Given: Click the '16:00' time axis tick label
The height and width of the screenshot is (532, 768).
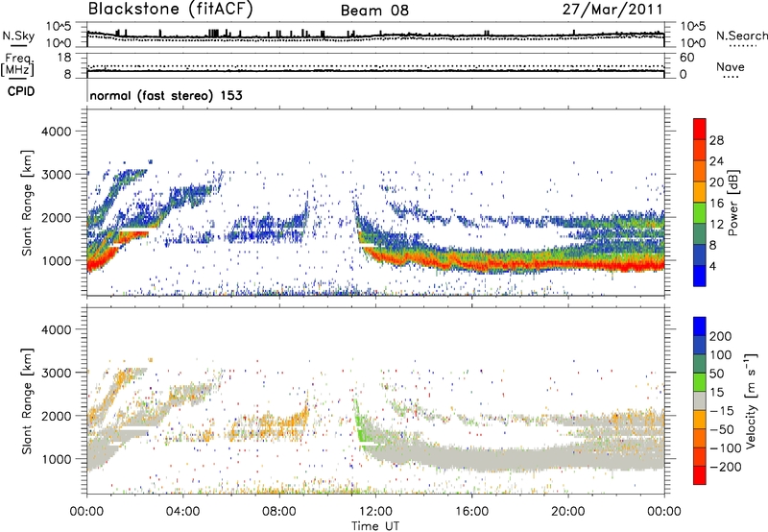Looking at the screenshot, I should [x=471, y=512].
